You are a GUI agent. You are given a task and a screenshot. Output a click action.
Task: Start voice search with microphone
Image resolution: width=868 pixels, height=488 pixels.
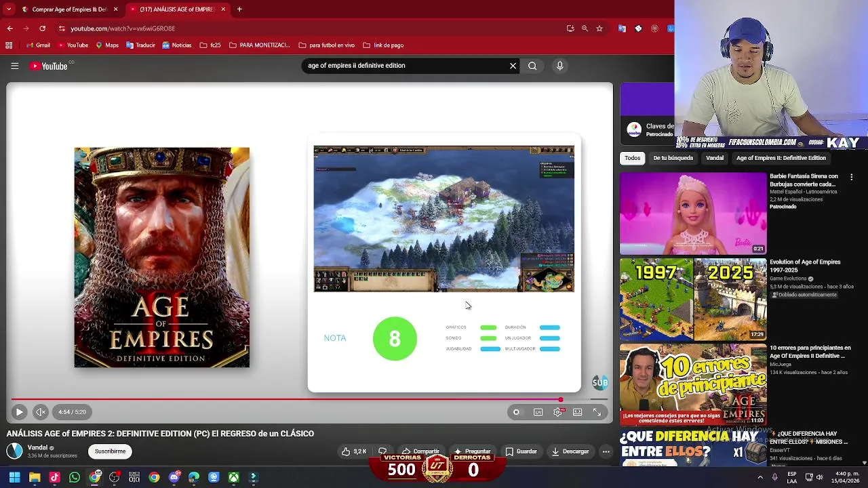pyautogui.click(x=559, y=66)
